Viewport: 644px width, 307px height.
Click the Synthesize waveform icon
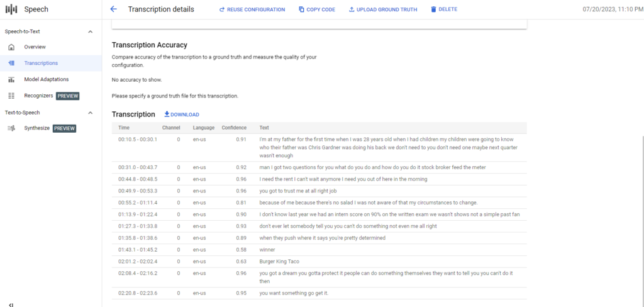point(11,128)
